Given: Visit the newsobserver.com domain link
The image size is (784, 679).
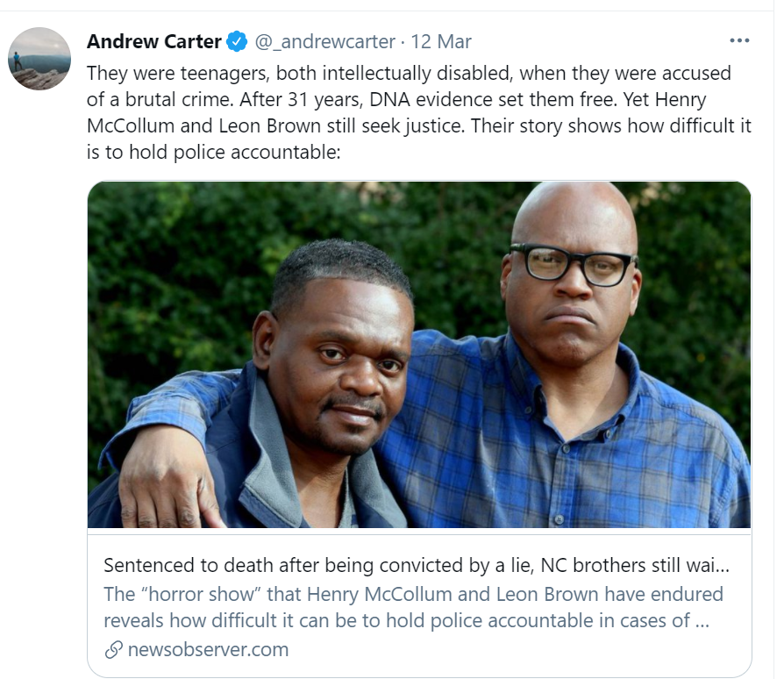Looking at the screenshot, I should pyautogui.click(x=208, y=649).
